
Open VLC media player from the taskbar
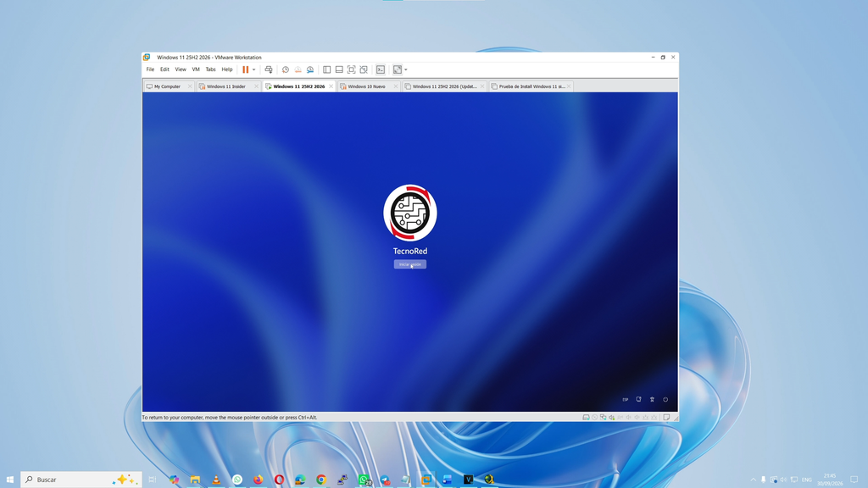pos(216,480)
